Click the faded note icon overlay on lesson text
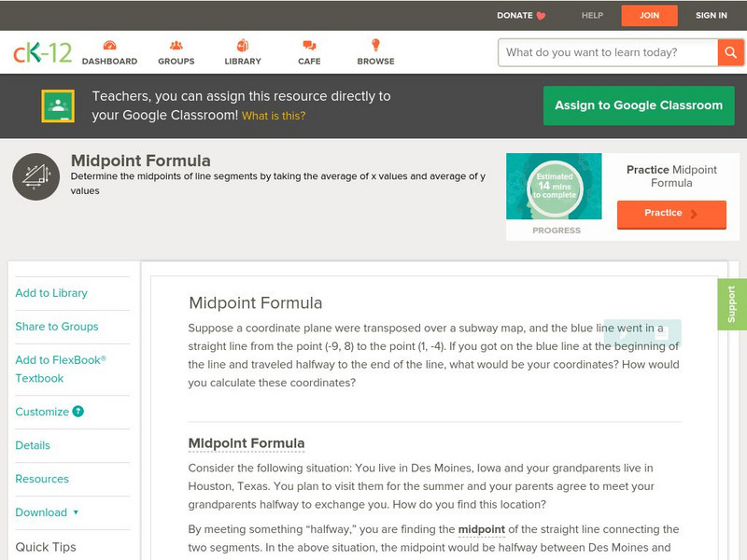This screenshot has height=560, width=747. tap(661, 332)
